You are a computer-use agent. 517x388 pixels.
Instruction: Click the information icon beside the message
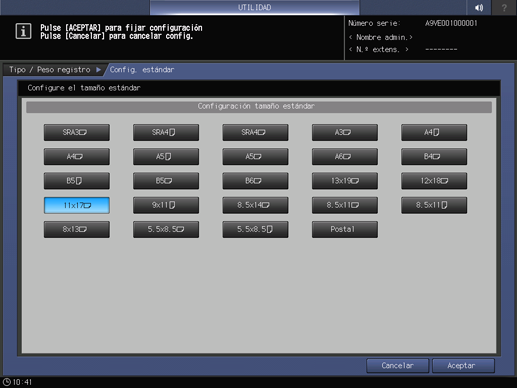[x=23, y=31]
